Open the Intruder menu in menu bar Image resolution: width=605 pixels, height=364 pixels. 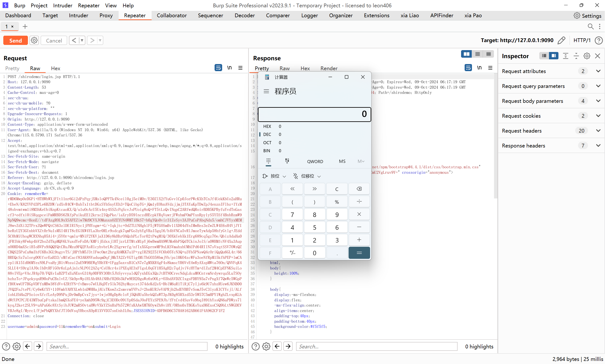click(x=63, y=5)
